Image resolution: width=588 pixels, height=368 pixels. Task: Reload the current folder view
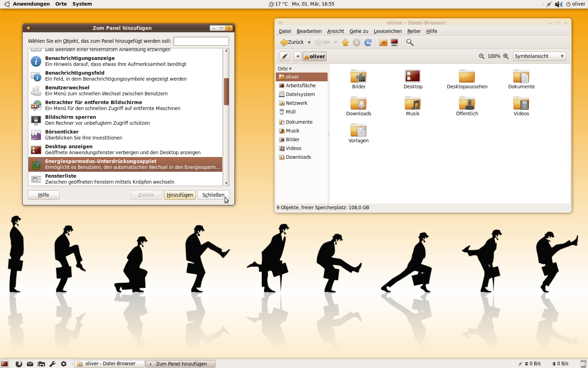(368, 42)
